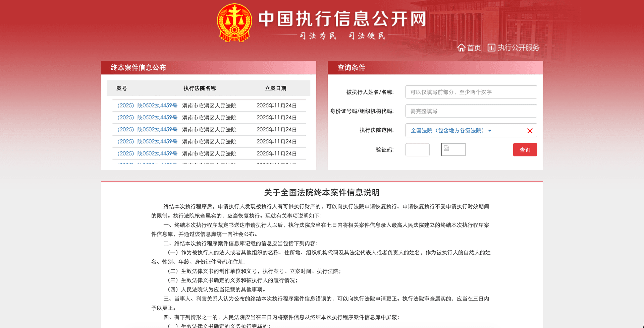Click the captcha image to refresh it

click(453, 149)
